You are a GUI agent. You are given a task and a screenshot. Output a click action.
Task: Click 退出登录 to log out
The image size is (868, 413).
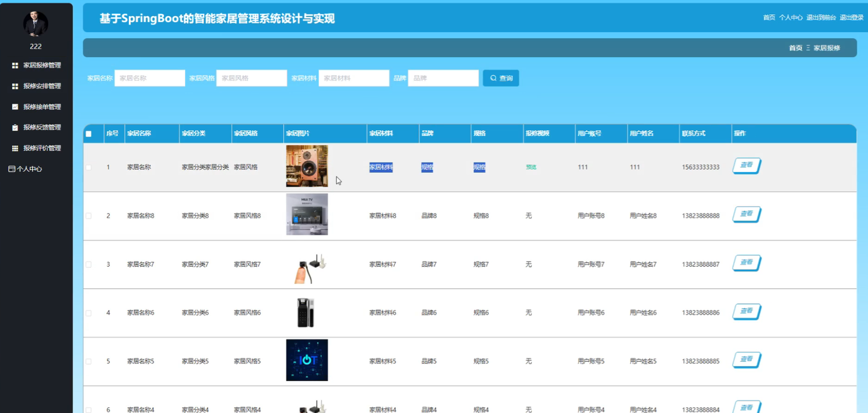click(852, 18)
